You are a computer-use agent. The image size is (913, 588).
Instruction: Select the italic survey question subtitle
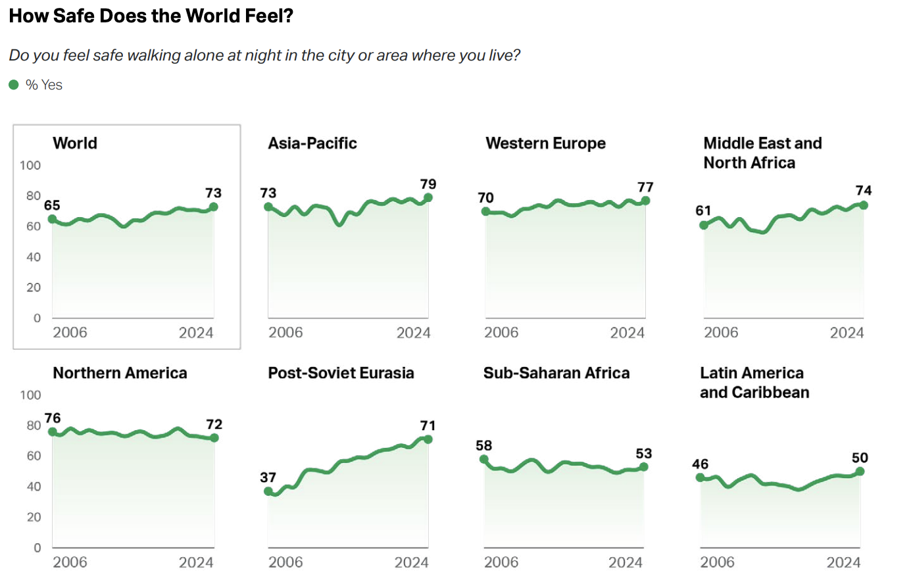pos(264,55)
